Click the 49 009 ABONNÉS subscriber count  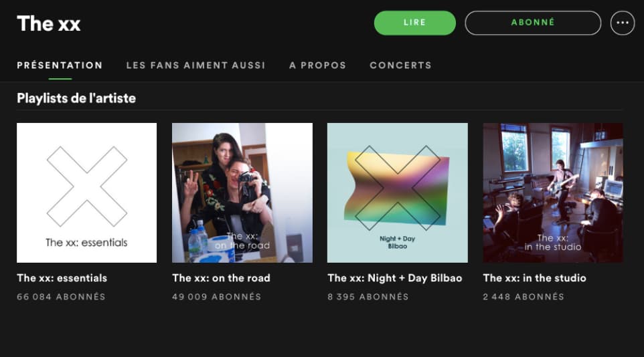216,296
